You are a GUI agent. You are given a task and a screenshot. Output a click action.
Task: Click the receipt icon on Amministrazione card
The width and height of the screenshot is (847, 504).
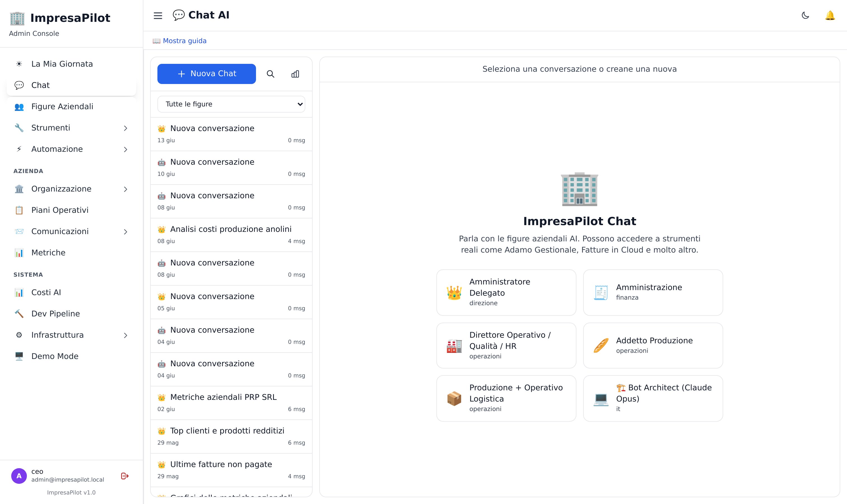(x=601, y=293)
